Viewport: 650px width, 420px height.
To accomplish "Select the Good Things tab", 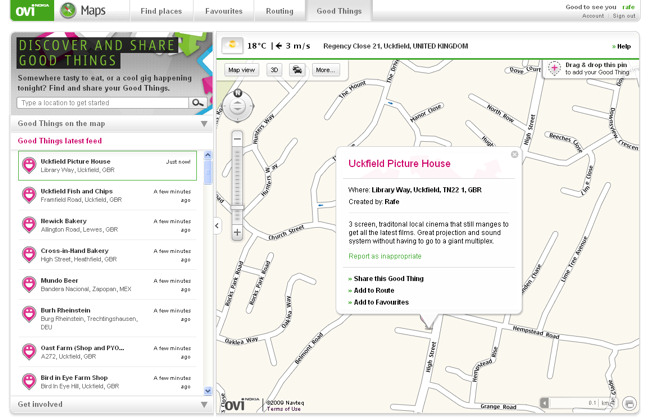I will [x=339, y=11].
